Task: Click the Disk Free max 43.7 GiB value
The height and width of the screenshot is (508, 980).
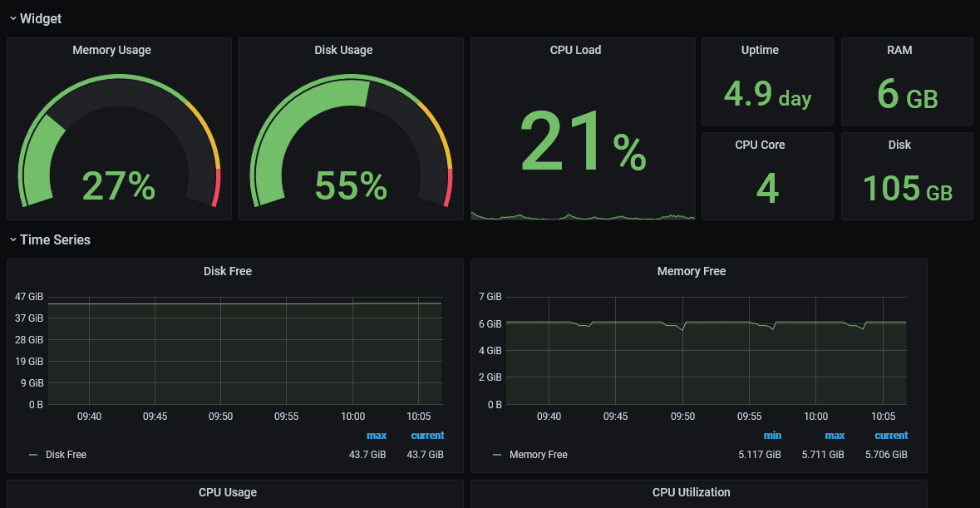Action: 367,455
